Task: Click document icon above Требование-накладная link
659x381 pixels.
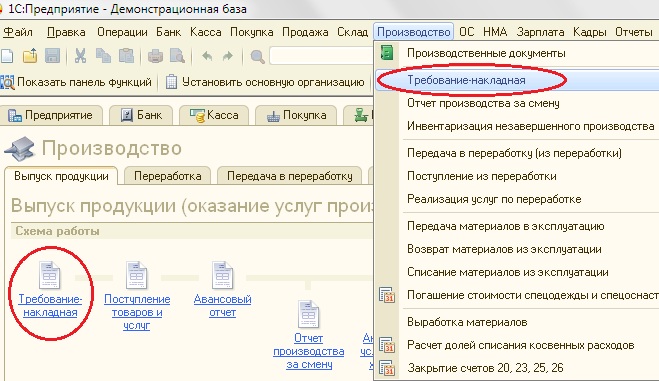Action: (x=50, y=276)
